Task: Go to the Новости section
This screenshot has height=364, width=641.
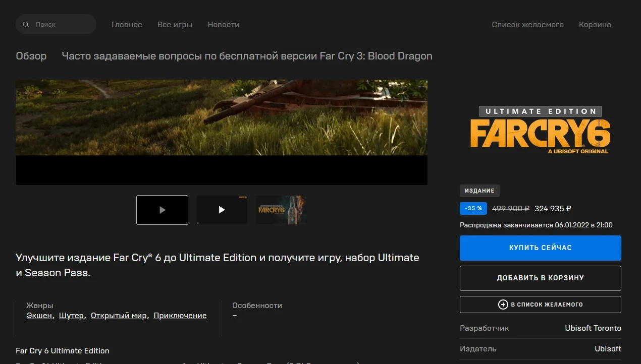Action: (x=224, y=24)
